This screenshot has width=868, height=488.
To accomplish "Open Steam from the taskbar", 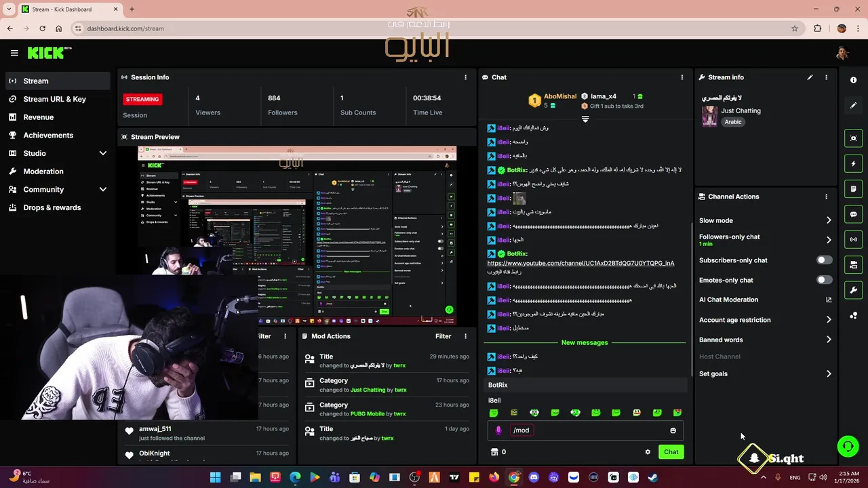I will coord(653,477).
